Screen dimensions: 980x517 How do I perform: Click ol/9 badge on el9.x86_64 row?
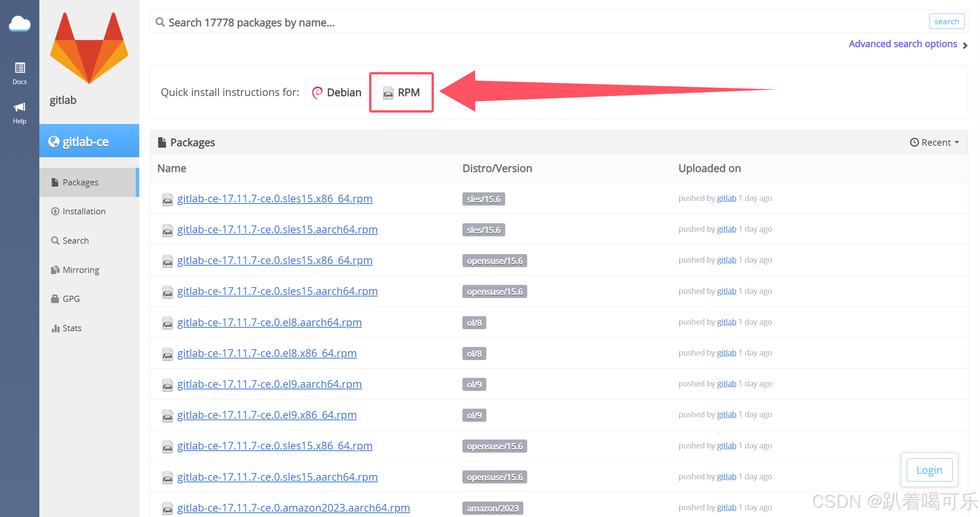pos(474,415)
